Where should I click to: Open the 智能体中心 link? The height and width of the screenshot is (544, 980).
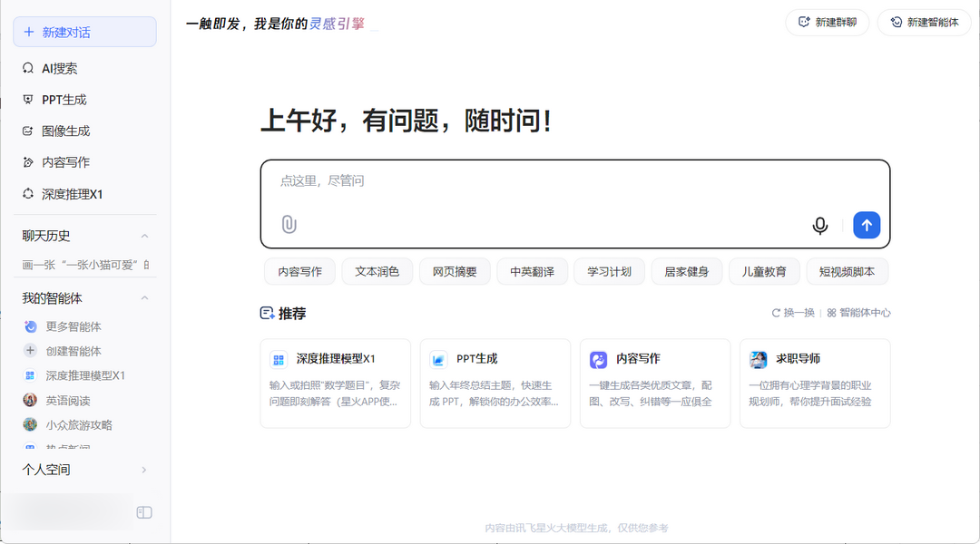coord(858,313)
